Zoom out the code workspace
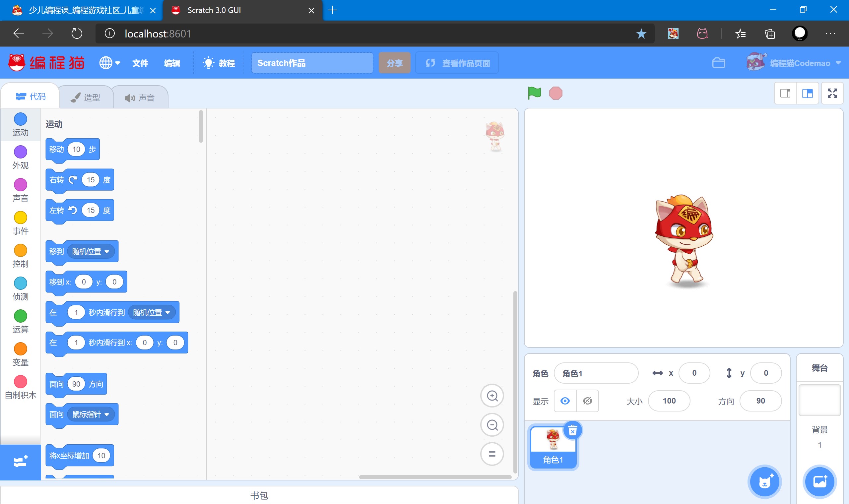849x504 pixels. pos(492,425)
